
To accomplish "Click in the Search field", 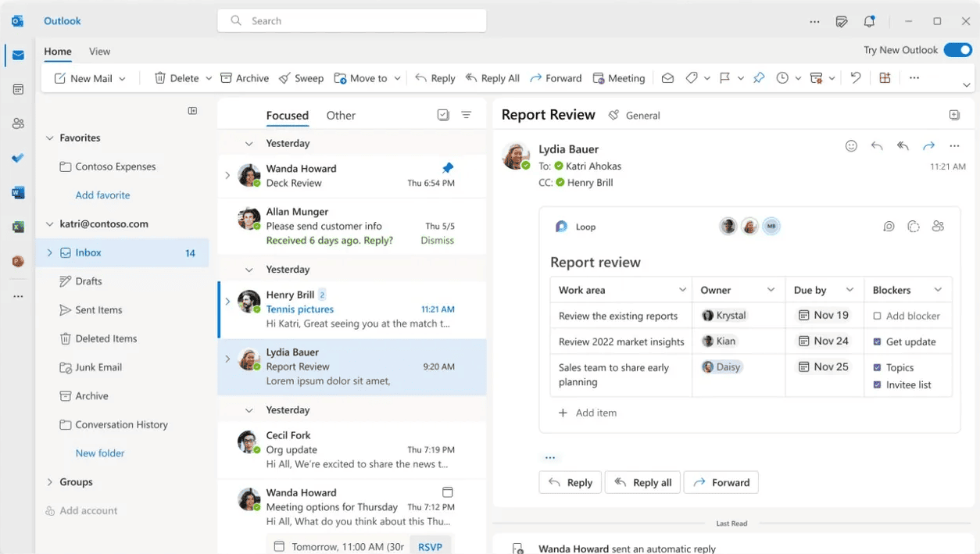I will (351, 20).
